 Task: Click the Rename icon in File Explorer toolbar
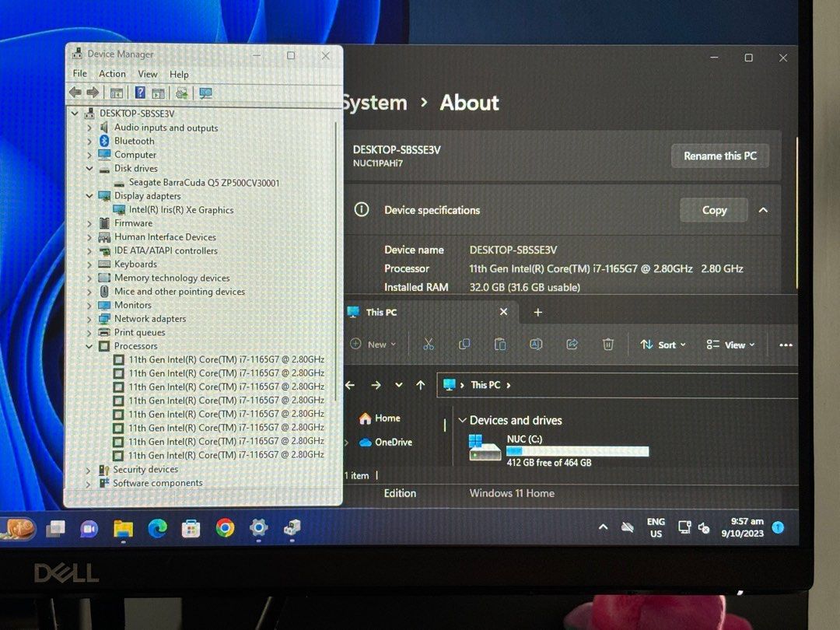pos(536,345)
